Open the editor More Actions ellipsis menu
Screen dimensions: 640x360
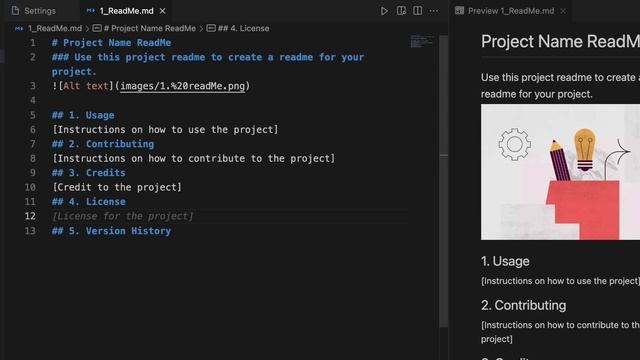click(434, 11)
